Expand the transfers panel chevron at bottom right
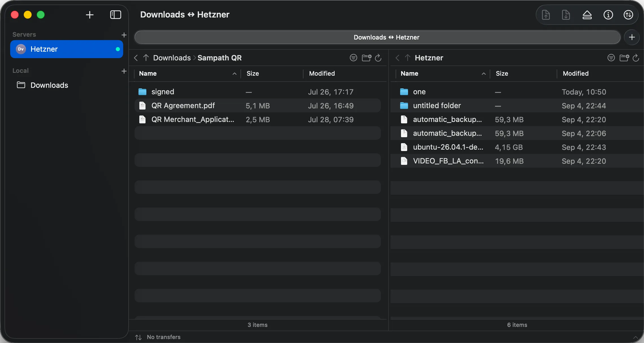This screenshot has height=343, width=644. pyautogui.click(x=636, y=337)
